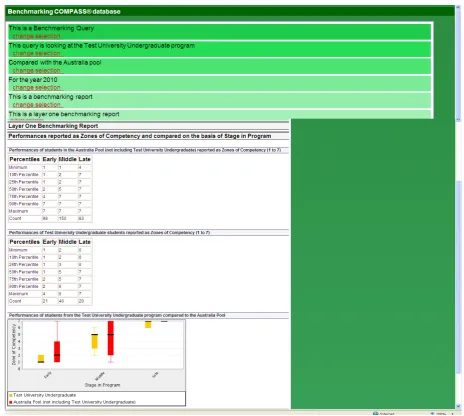This screenshot has width=464, height=416.
Task: Click the yellow Early box in the chart
Action: [x=41, y=359]
